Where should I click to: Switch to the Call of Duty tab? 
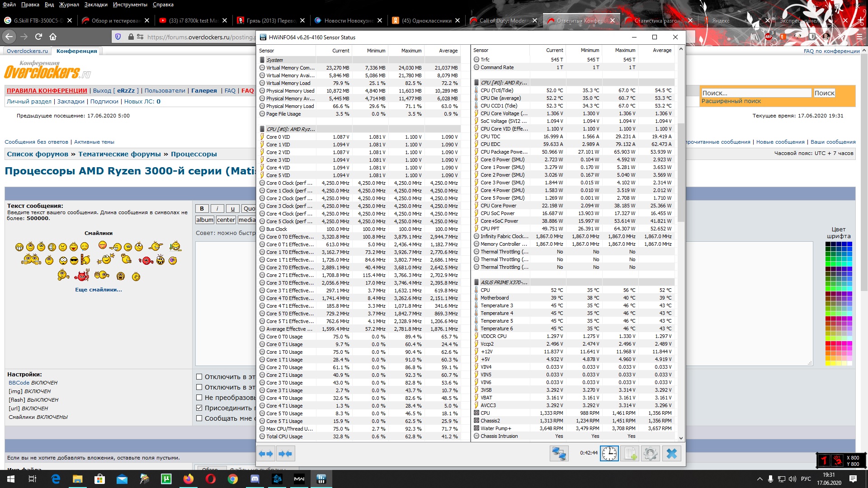tap(502, 20)
